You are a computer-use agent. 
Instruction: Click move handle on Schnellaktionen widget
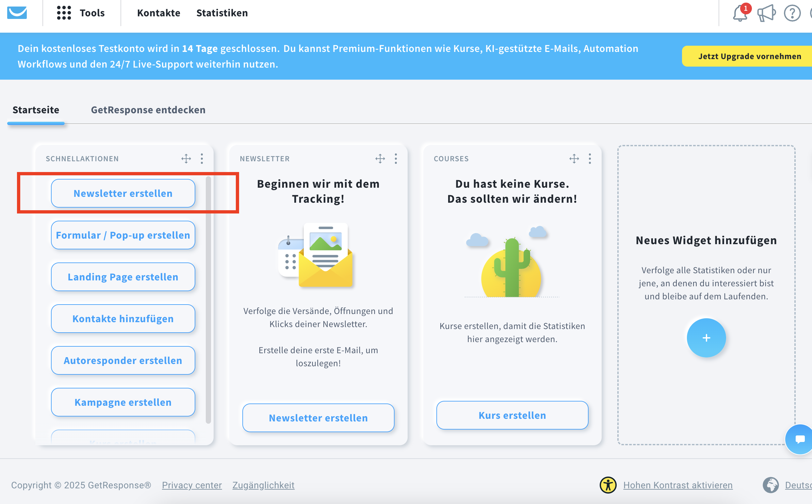(x=186, y=159)
